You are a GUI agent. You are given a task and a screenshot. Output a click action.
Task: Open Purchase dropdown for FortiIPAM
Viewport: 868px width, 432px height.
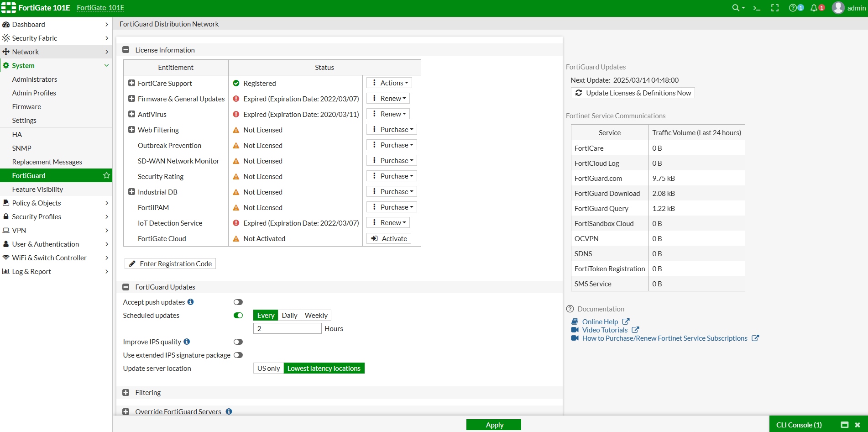(392, 207)
